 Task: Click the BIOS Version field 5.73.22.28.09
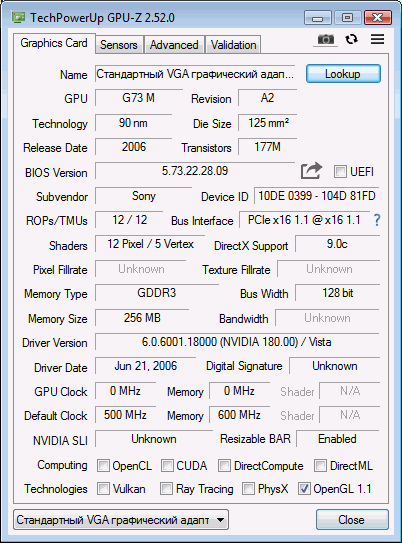(x=195, y=171)
